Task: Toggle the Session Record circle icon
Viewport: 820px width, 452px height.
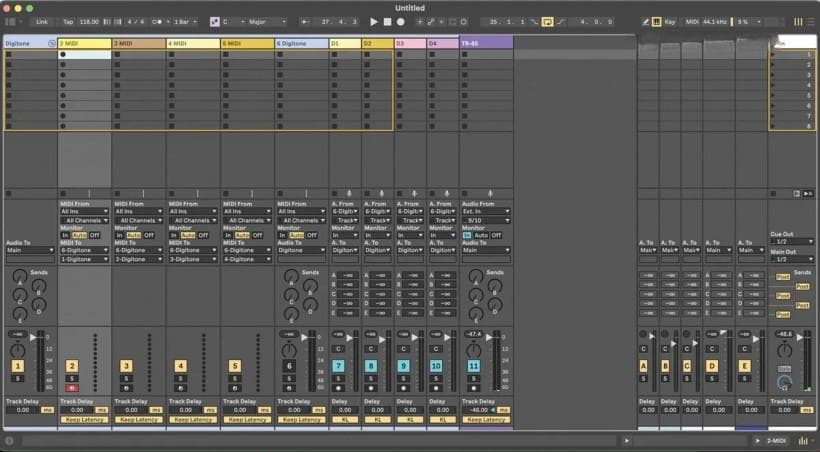Action: point(463,22)
